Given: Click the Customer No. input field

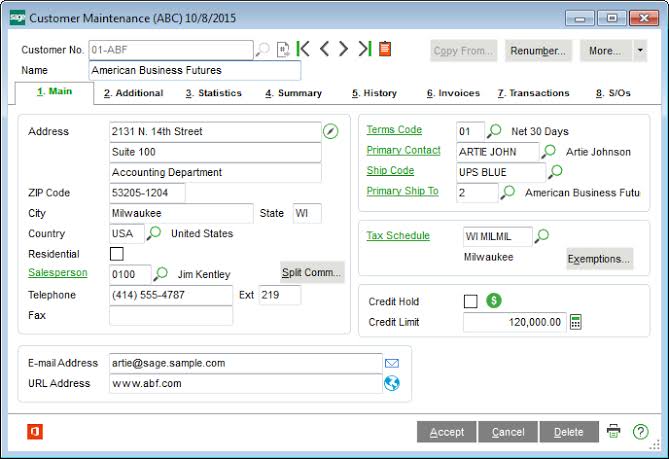Looking at the screenshot, I should [171, 50].
